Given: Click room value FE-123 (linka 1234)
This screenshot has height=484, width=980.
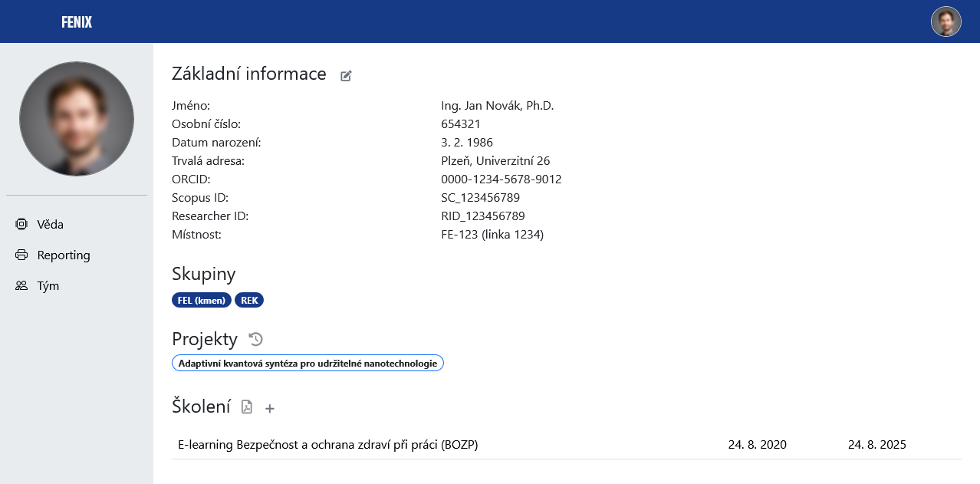Looking at the screenshot, I should coord(492,235).
